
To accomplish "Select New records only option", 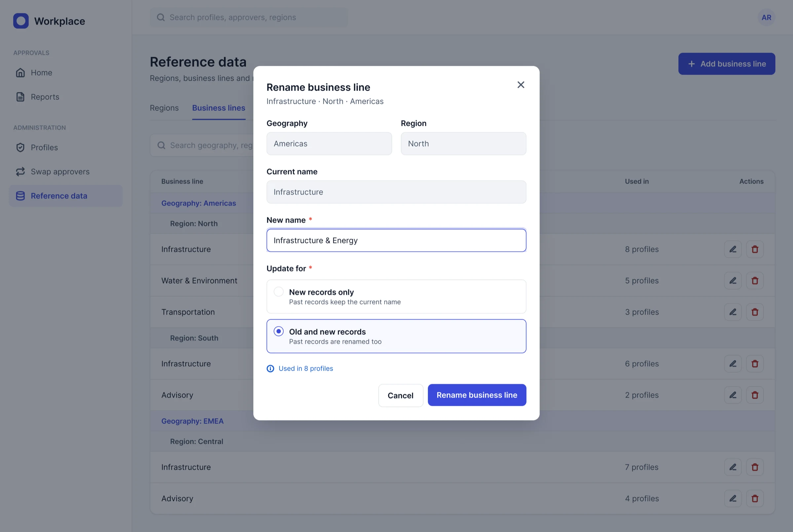I will pyautogui.click(x=396, y=297).
